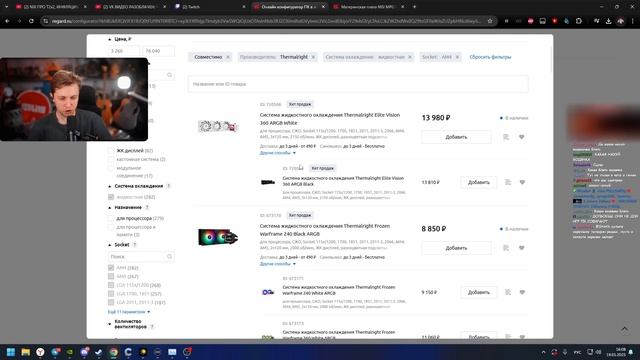Image resolution: width=640 pixels, height=360 pixels.
Task: Open the browser downloads icon
Action: click(x=608, y=21)
